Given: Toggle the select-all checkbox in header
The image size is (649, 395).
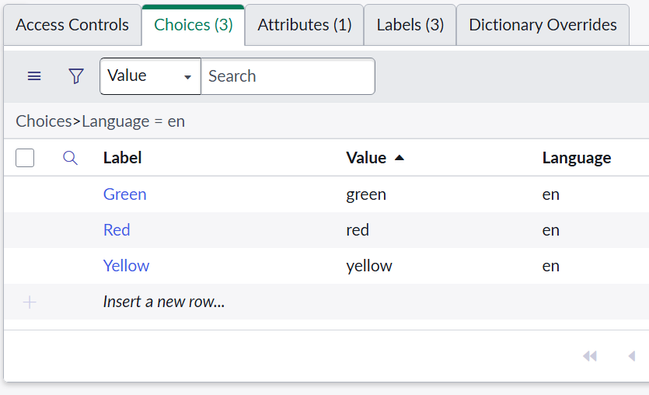Looking at the screenshot, I should click(x=25, y=158).
